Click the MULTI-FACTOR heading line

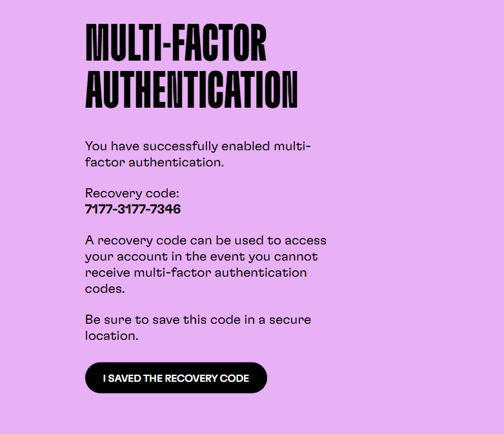pyautogui.click(x=176, y=43)
